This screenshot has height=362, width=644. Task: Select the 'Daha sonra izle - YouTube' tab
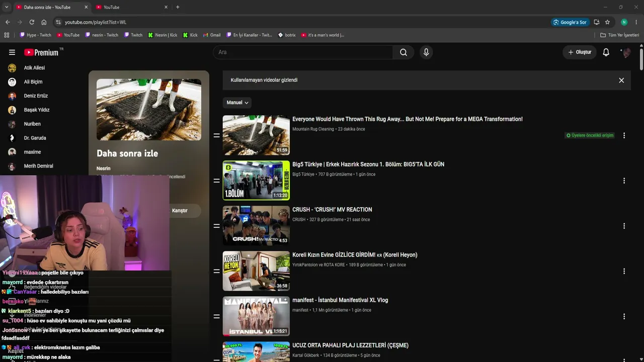pos(51,7)
